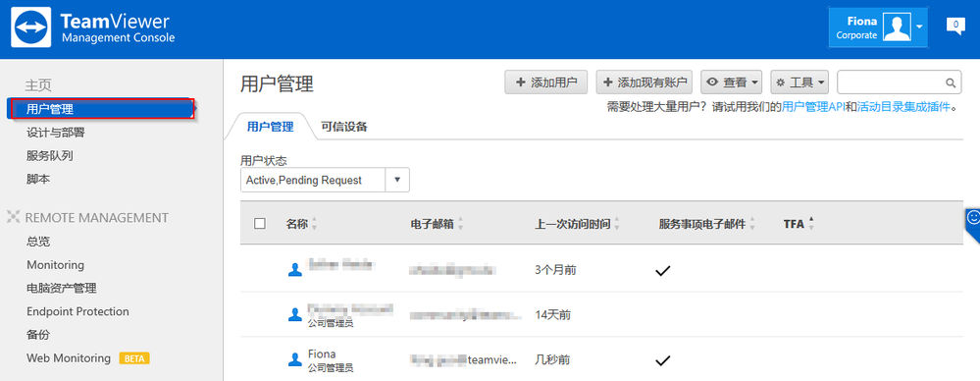
Task: Click the service email checkmark in 3个月前 row
Action: pos(662,271)
